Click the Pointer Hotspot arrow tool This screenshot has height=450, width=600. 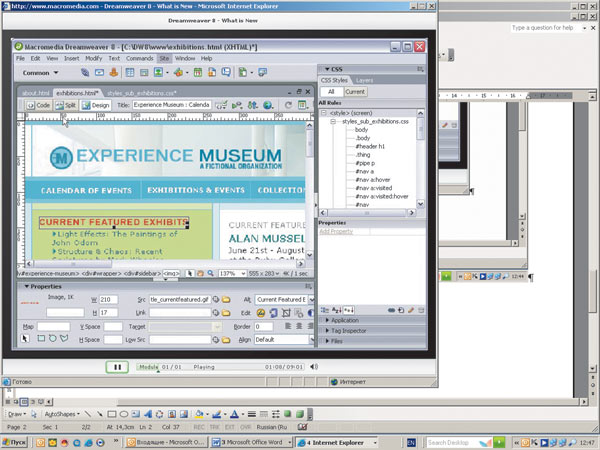click(x=25, y=339)
